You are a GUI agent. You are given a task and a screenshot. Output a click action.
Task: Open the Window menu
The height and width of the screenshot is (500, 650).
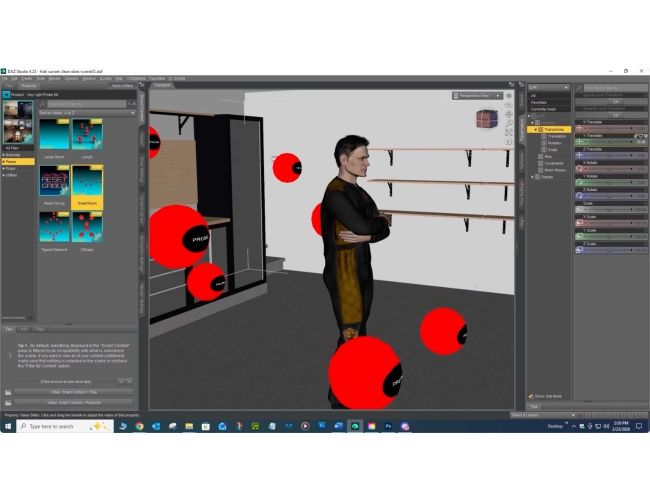tap(88, 78)
